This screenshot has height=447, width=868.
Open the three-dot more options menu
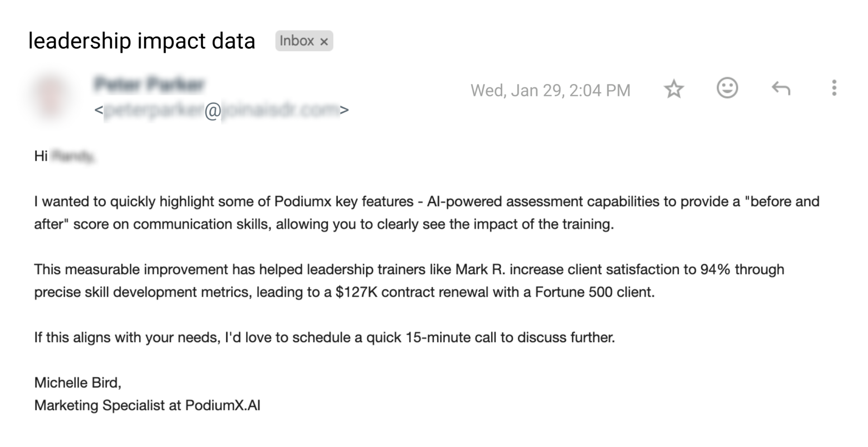click(834, 88)
